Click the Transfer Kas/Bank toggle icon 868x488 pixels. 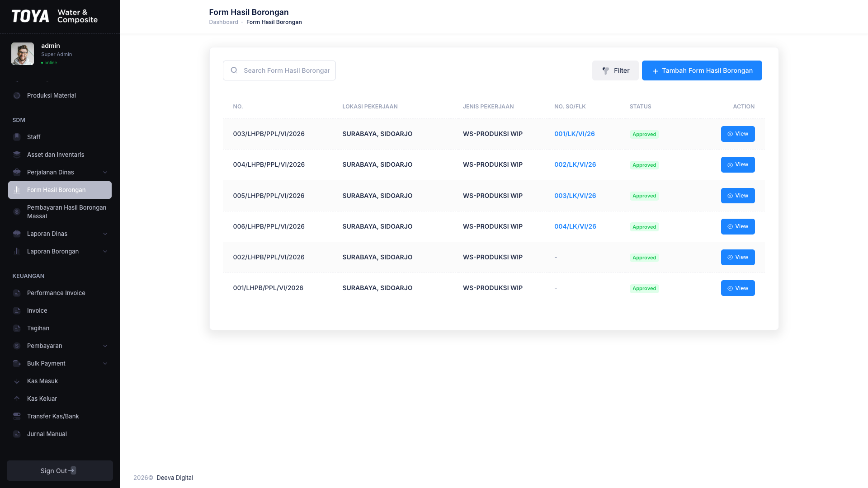(17, 416)
